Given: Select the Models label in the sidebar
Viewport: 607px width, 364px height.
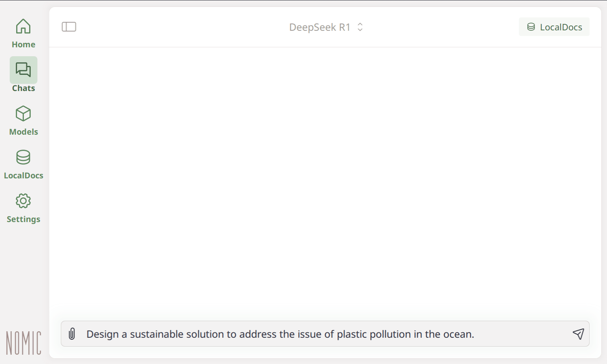Looking at the screenshot, I should tap(23, 132).
